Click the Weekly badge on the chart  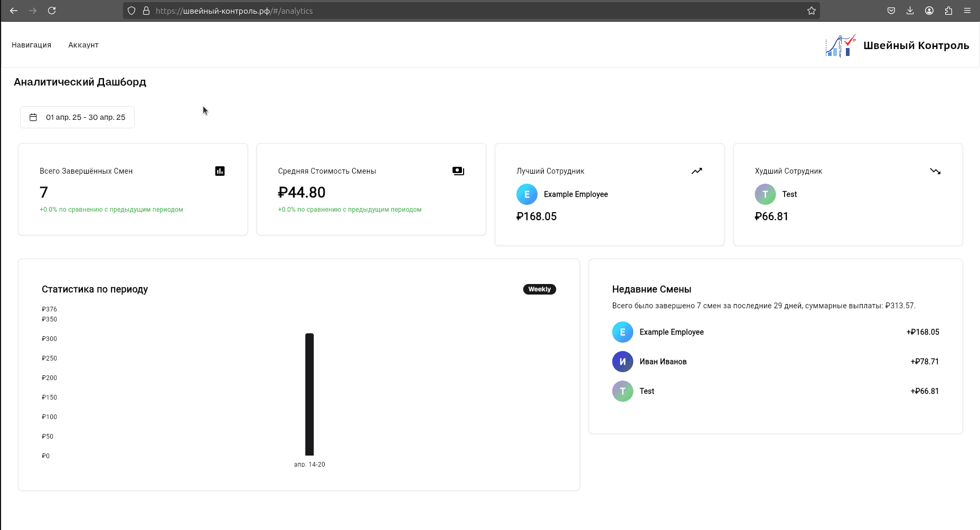[540, 289]
